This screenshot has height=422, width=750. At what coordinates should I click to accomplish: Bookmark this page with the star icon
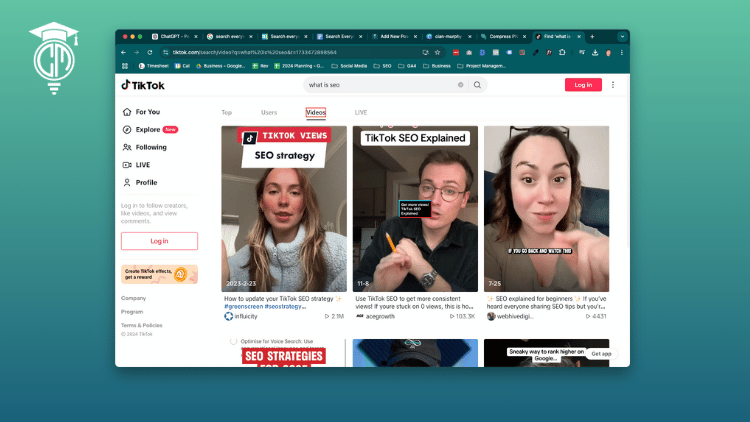(x=437, y=52)
